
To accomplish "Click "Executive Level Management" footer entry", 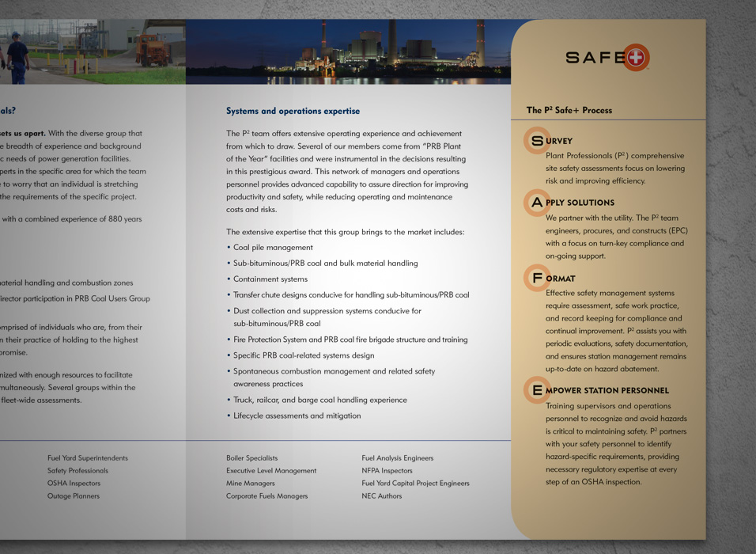I will coord(271,471).
